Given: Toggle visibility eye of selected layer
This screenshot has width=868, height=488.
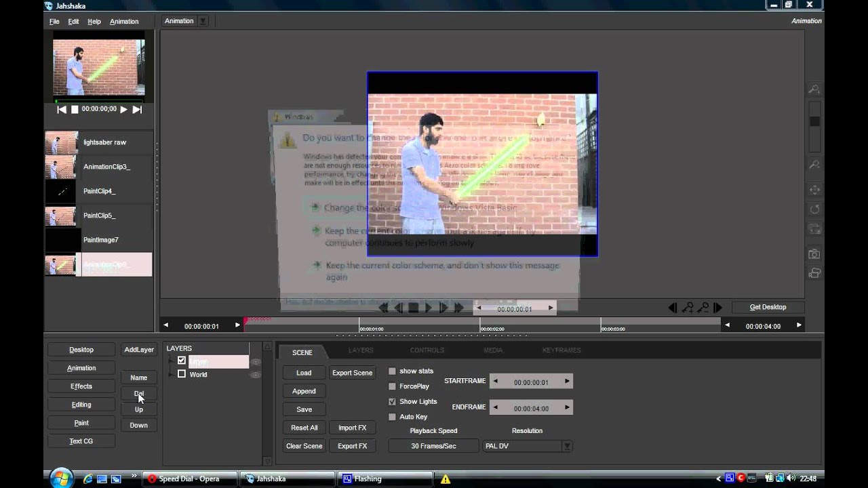Looking at the screenshot, I should (256, 362).
